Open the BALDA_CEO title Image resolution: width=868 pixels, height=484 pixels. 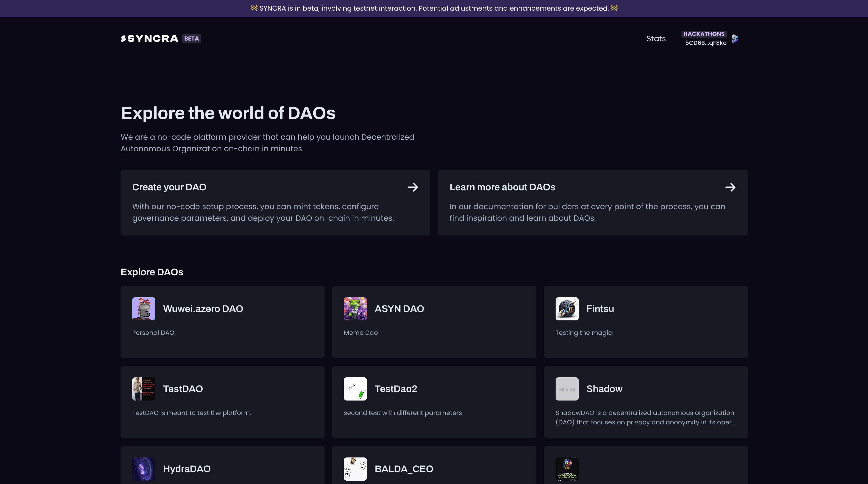pos(404,469)
